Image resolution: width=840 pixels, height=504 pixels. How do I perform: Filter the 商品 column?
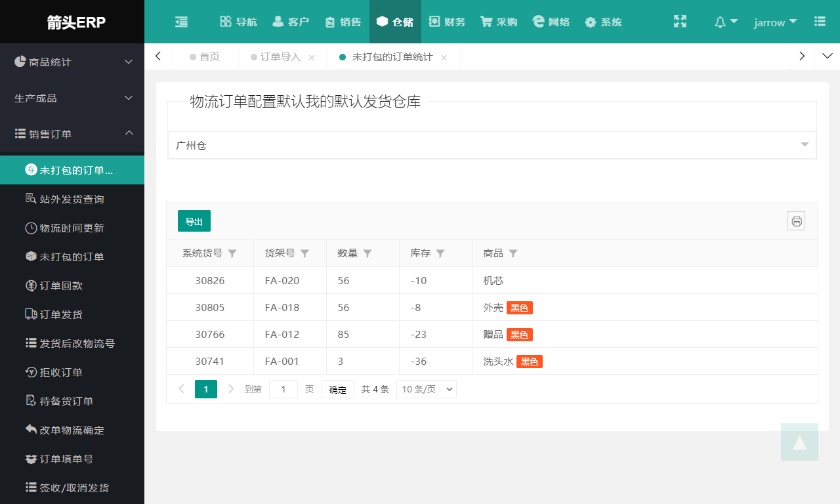coord(513,253)
